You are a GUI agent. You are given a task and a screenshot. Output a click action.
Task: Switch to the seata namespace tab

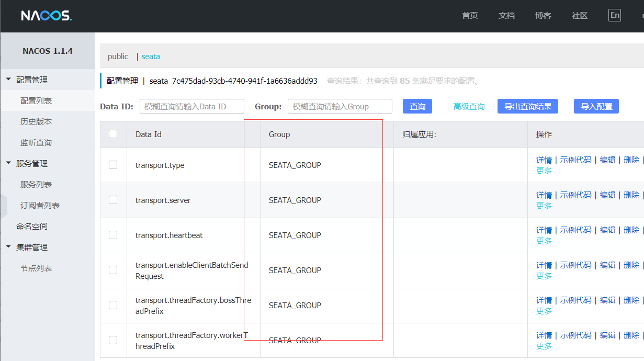151,57
